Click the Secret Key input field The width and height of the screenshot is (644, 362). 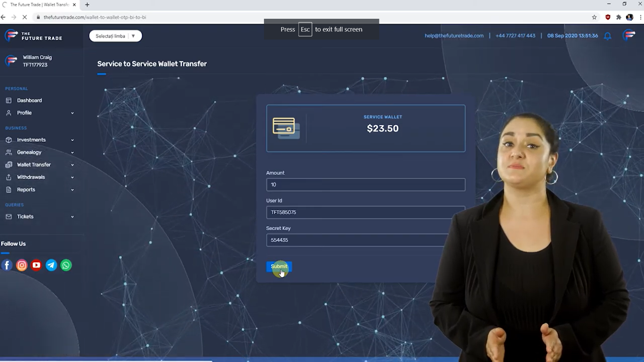click(366, 240)
